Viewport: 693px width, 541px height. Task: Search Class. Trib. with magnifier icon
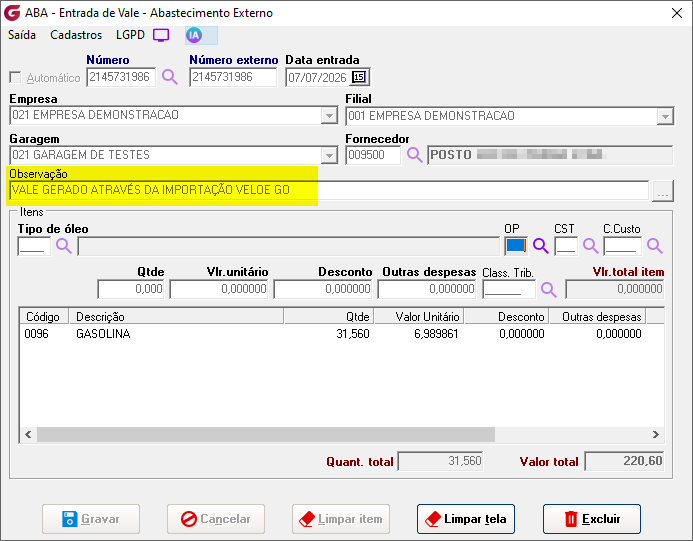[548, 290]
